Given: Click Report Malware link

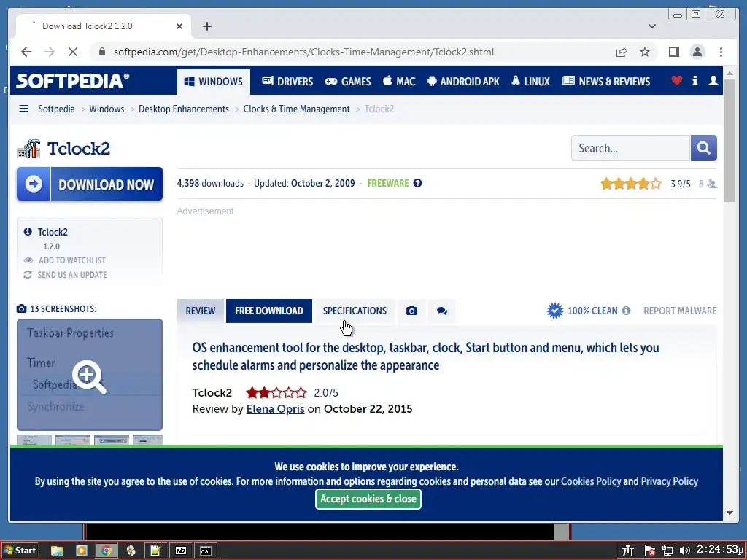Looking at the screenshot, I should coord(680,311).
